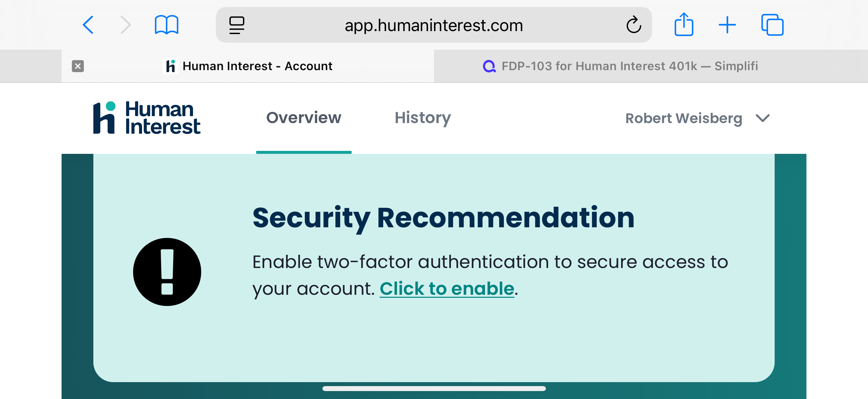The height and width of the screenshot is (399, 868).
Task: Show all tabs overview icon
Action: point(772,25)
